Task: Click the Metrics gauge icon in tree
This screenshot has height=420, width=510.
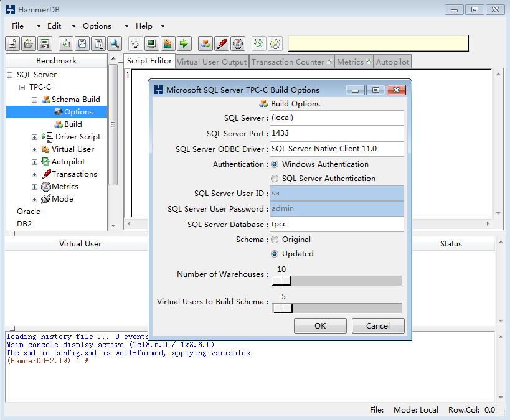Action: (46, 187)
